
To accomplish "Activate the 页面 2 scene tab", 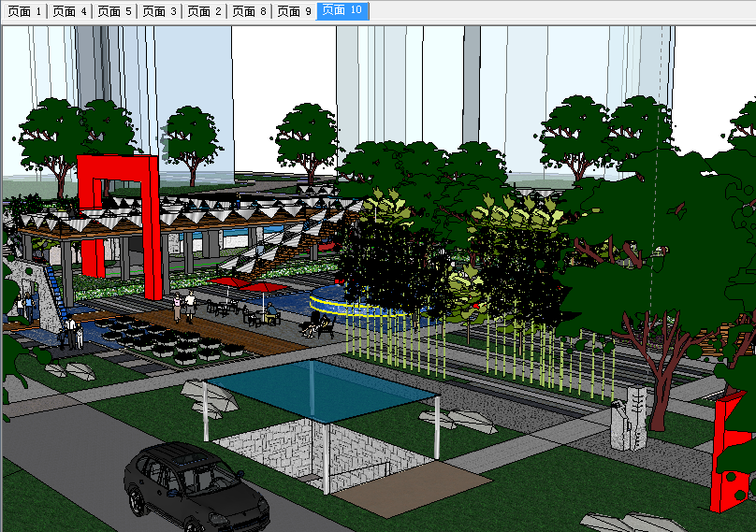I will click(204, 11).
